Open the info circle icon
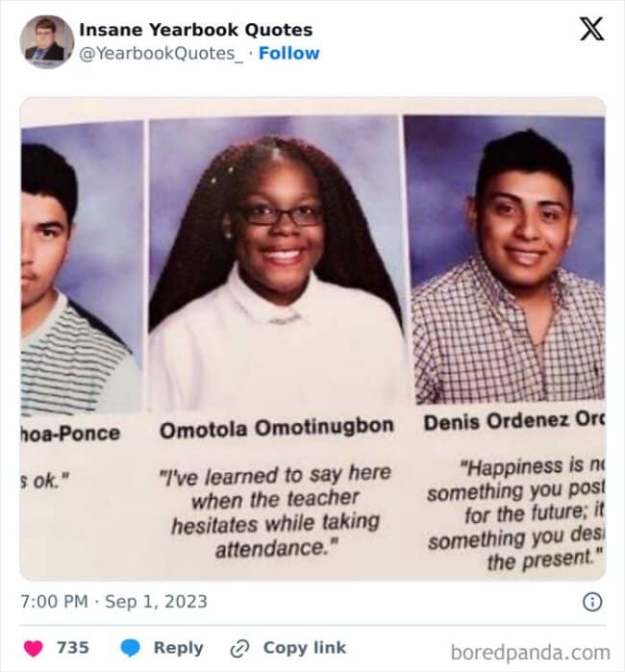Screen dimensions: 625x672 pos(593,602)
